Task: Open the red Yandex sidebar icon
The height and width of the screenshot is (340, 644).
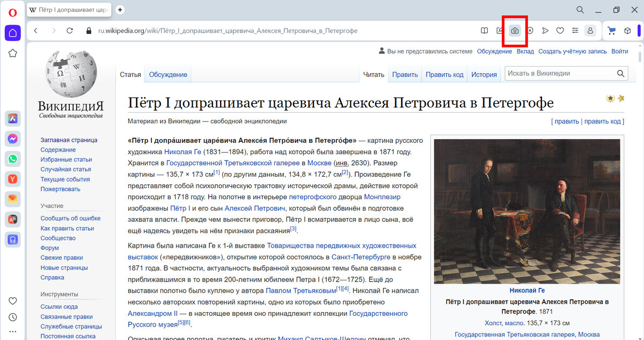Action: point(13,178)
